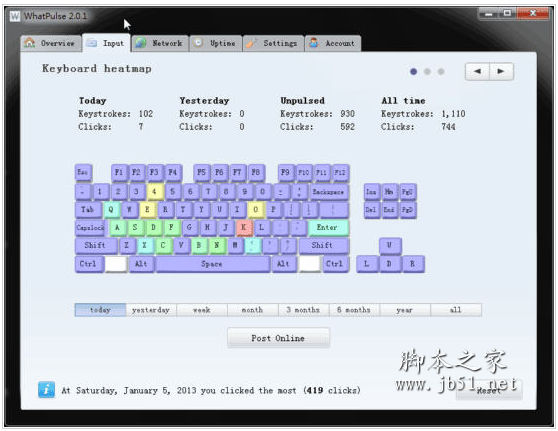Select the first page indicator dot
This screenshot has width=558, height=431.
tap(414, 72)
